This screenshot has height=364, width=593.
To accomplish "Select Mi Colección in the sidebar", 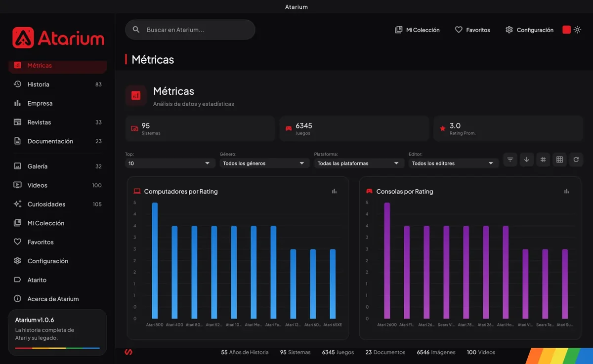I will point(57,223).
